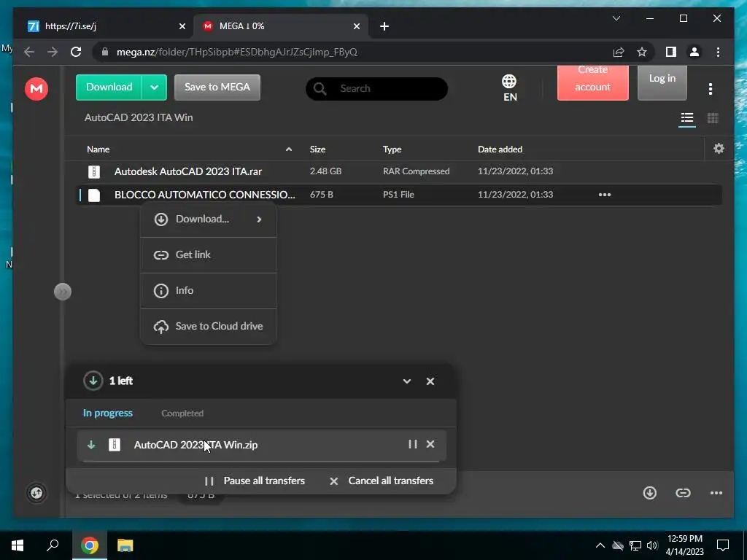Toggle Chrome side panel icon
This screenshot has width=747, height=560.
click(671, 52)
